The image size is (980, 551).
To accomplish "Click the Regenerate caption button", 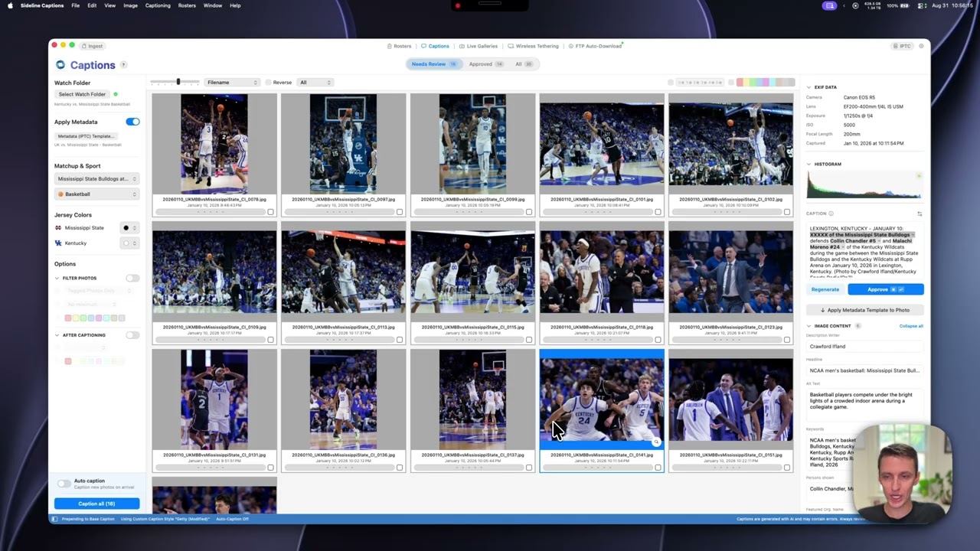I will [x=825, y=289].
